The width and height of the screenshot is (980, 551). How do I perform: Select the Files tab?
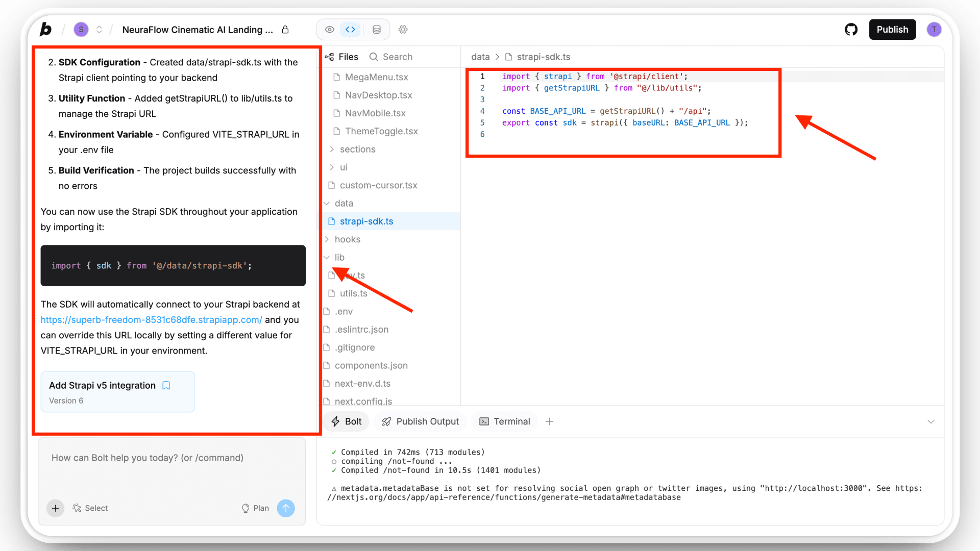pyautogui.click(x=342, y=57)
